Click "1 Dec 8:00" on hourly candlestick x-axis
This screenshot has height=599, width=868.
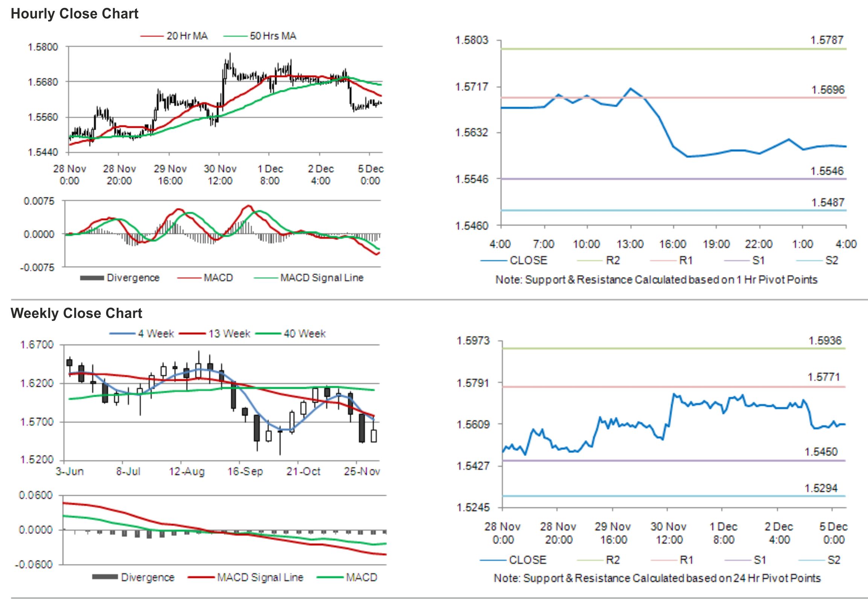270,175
